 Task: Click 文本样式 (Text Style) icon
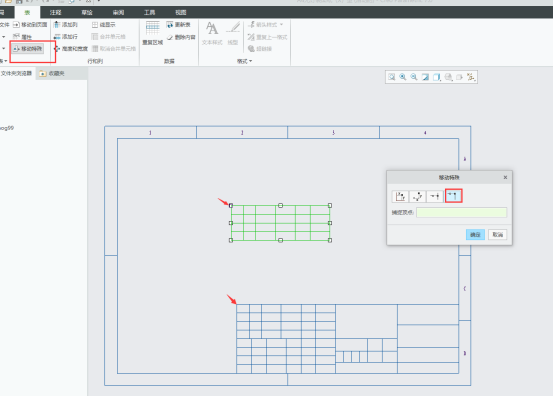coord(212,28)
